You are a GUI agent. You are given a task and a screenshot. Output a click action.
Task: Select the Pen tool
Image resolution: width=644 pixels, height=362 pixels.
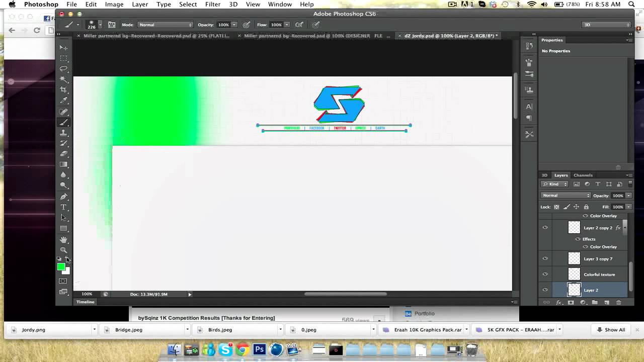click(x=63, y=197)
